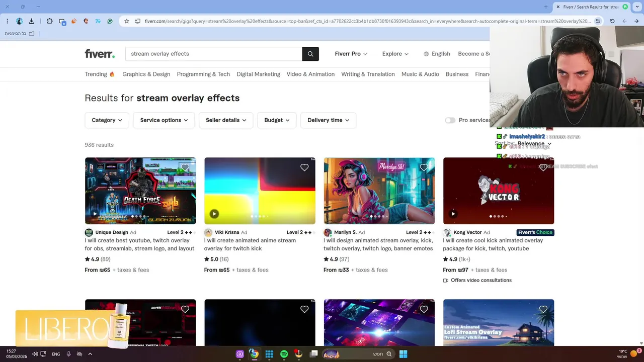Select Programming & Tech category
644x362 pixels.
(x=203, y=74)
